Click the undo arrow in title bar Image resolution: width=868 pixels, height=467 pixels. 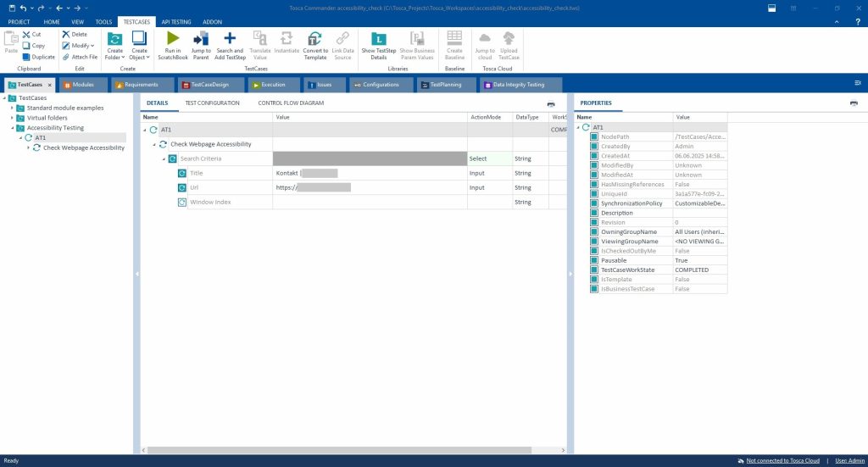tap(23, 8)
